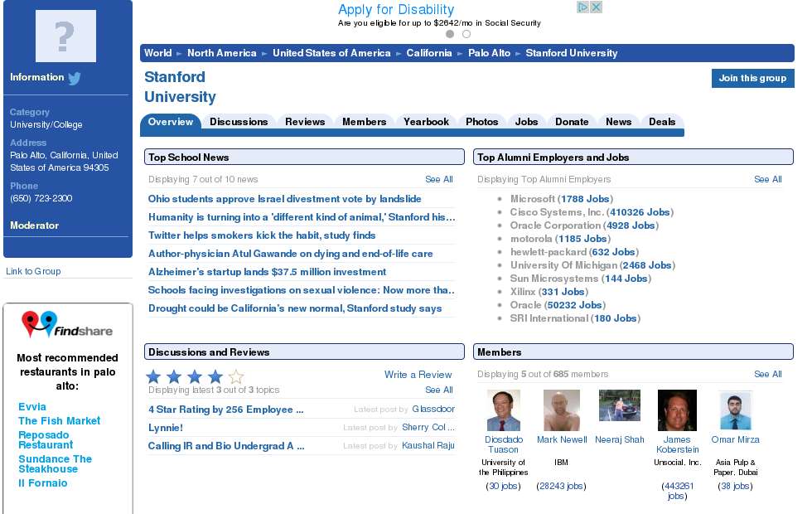Screen dimensions: 812x514
Task: Open Sundance The Steakhouse link
Action: [55, 463]
